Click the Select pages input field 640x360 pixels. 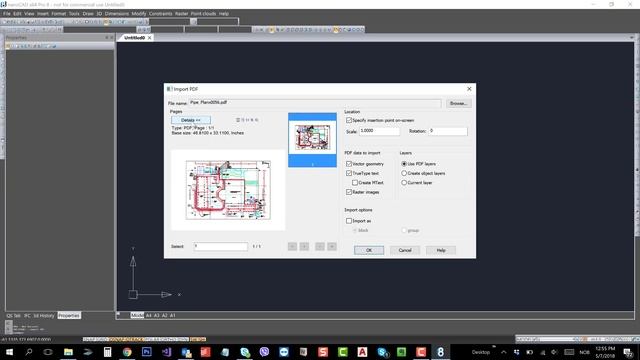coord(221,246)
